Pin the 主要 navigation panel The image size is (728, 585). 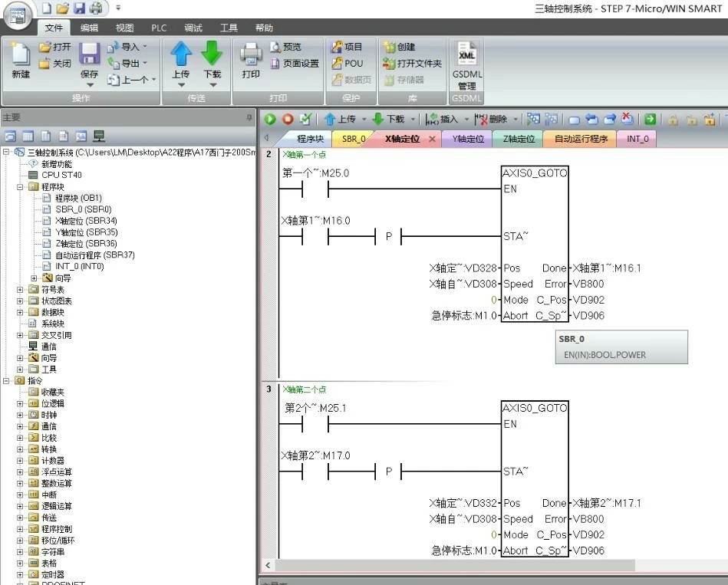(249, 118)
